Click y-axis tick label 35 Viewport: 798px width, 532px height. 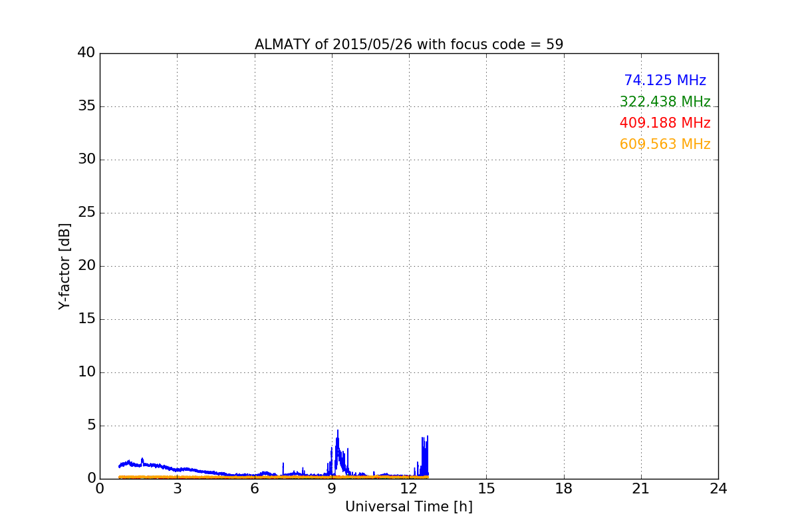(x=86, y=106)
